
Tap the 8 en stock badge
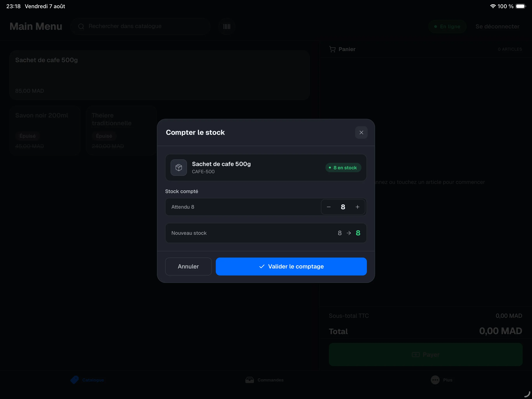[x=343, y=168]
